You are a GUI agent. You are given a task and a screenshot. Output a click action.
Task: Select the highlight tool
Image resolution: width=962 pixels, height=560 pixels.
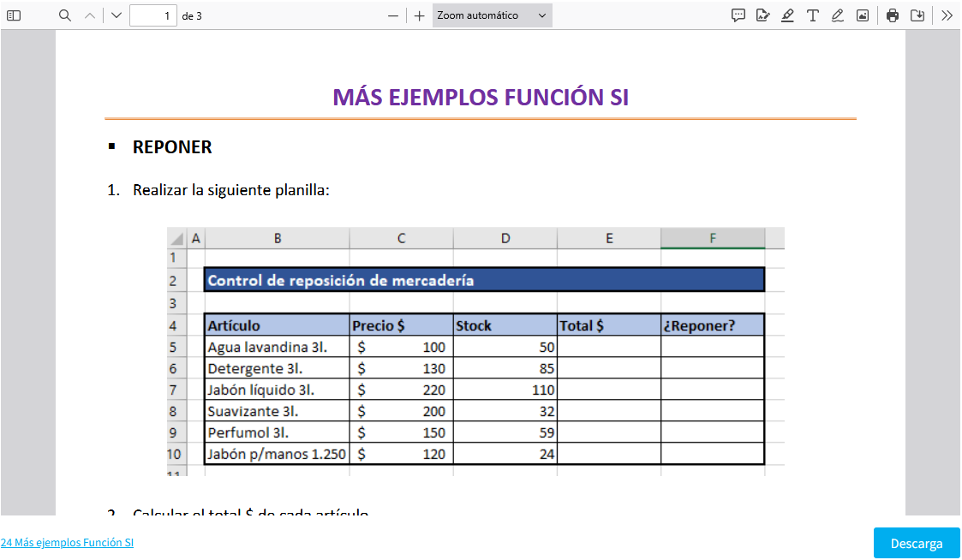787,15
